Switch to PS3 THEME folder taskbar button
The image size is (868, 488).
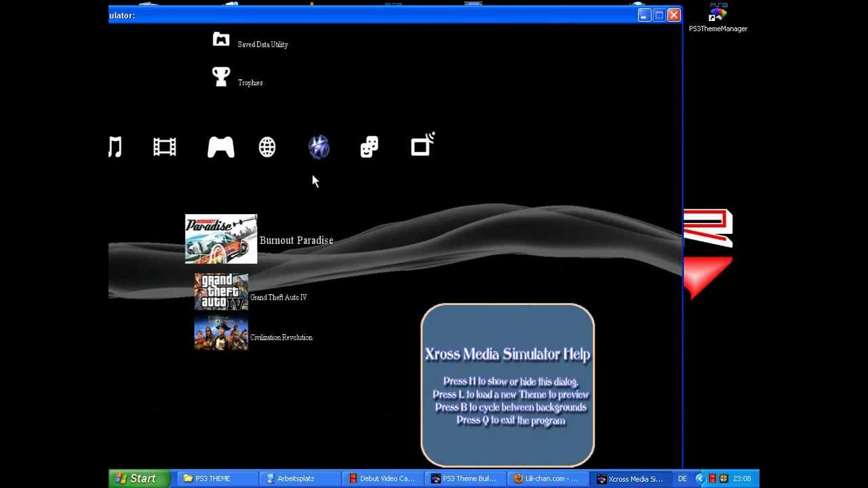pos(217,479)
